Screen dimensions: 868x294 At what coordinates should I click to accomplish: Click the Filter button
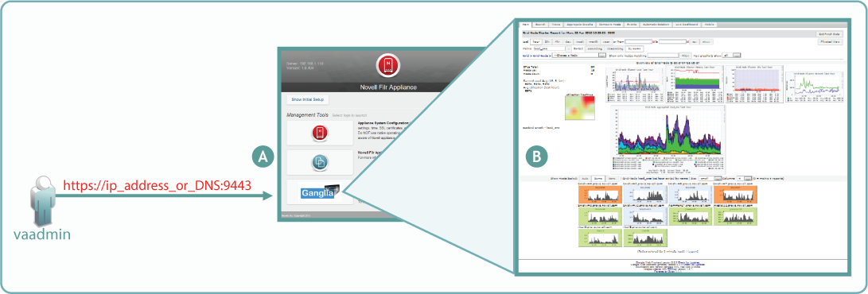pos(685,56)
